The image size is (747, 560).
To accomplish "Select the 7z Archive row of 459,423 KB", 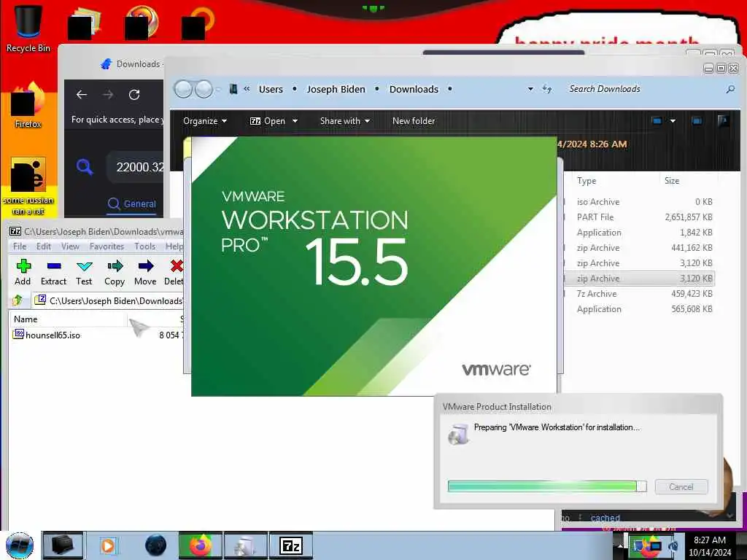I will pyautogui.click(x=639, y=294).
